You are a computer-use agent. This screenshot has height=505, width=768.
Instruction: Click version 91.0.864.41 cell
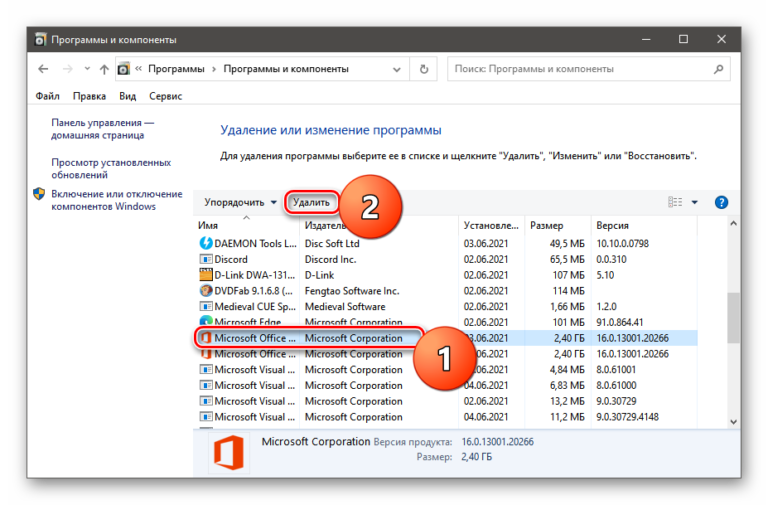(x=619, y=322)
